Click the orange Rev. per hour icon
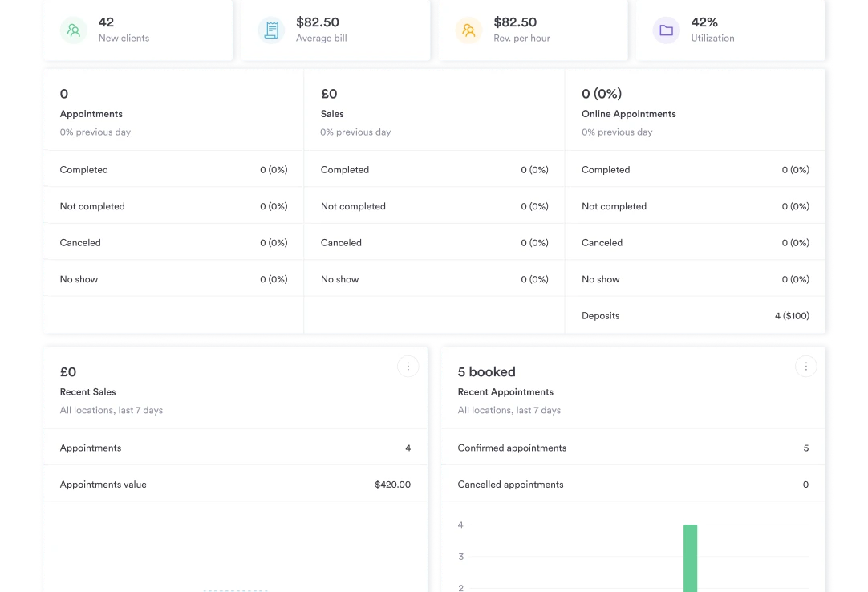Viewport: 868px width, 592px height. [x=468, y=30]
